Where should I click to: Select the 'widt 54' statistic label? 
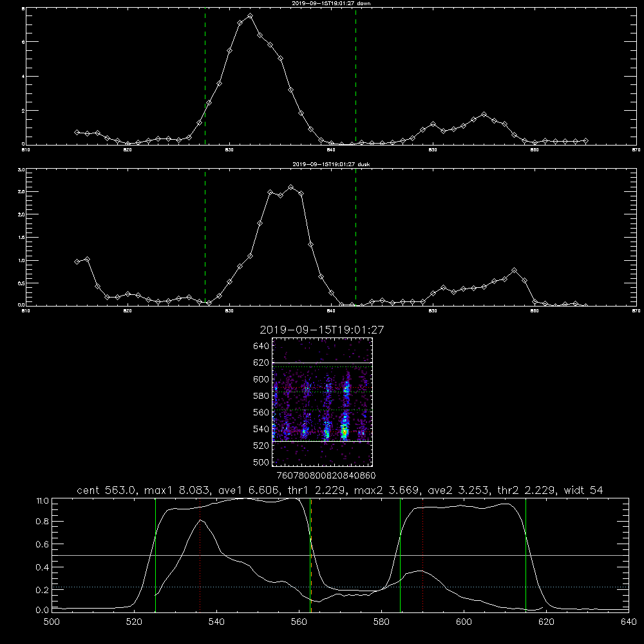pyautogui.click(x=583, y=490)
